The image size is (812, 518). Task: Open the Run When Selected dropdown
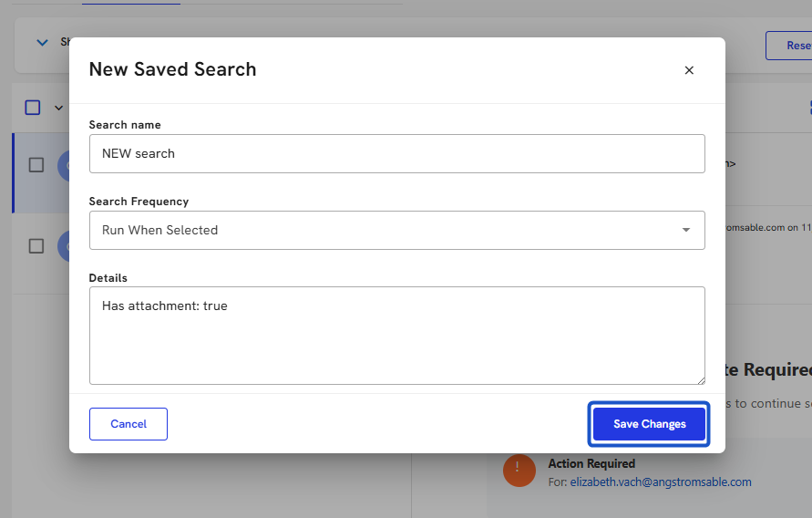396,230
